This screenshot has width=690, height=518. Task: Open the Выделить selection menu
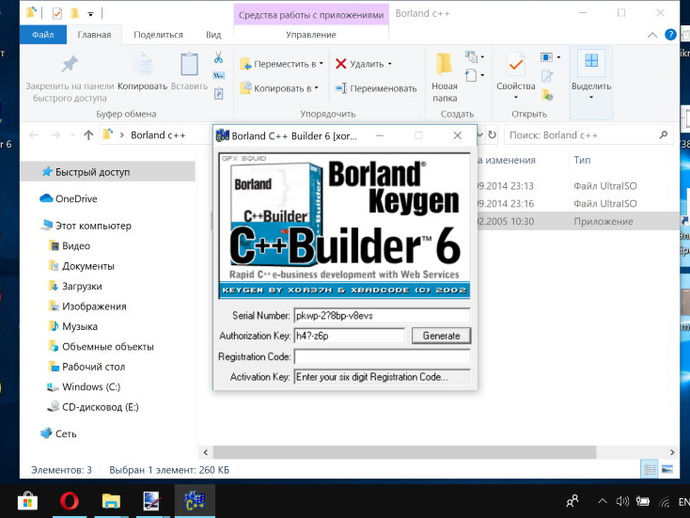click(591, 77)
